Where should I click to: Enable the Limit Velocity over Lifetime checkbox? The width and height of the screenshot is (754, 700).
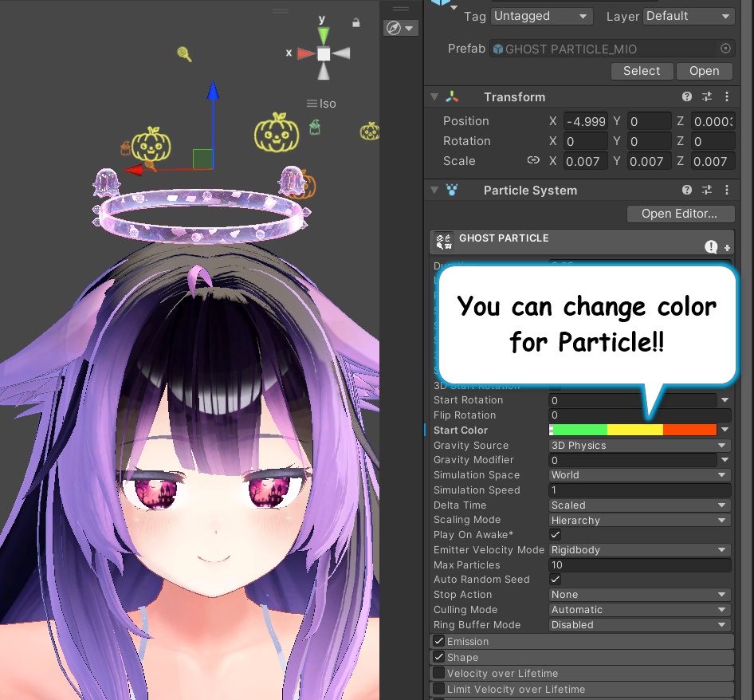[438, 689]
